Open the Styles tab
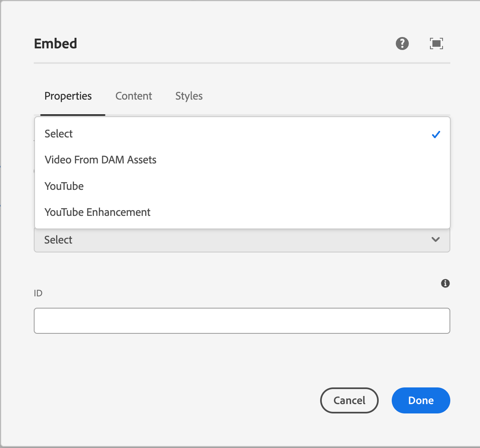The image size is (480, 448). coord(189,96)
